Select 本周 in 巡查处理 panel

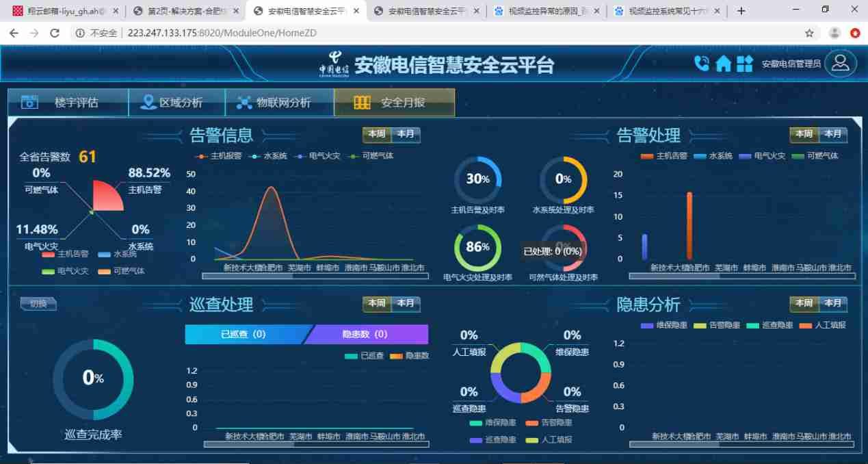pyautogui.click(x=377, y=303)
